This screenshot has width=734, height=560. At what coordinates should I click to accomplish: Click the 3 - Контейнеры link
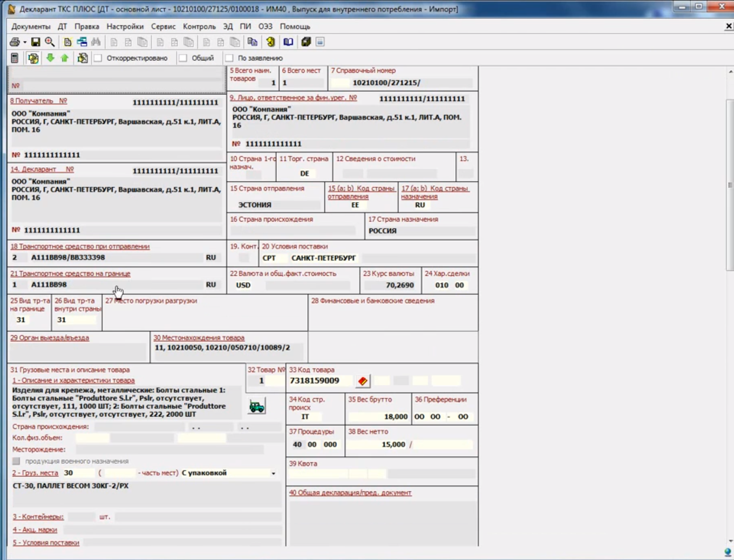(x=38, y=517)
